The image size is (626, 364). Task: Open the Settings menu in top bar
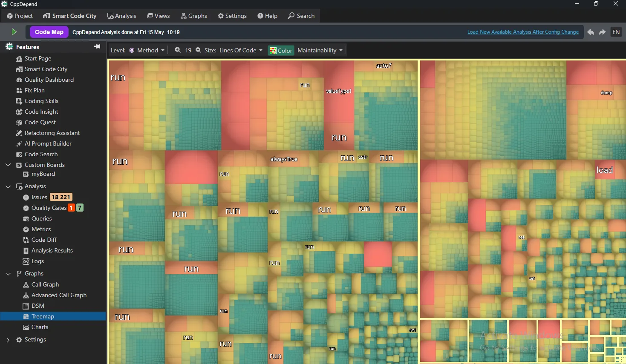click(232, 16)
